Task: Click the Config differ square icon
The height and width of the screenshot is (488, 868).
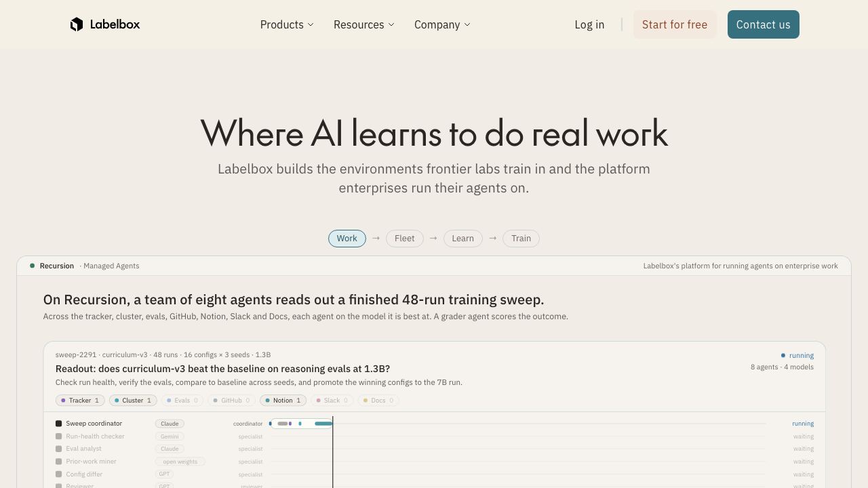Action: click(59, 474)
